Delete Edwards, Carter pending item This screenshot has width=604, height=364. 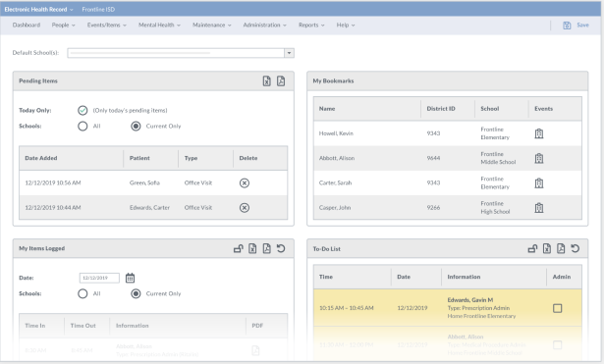pos(245,208)
